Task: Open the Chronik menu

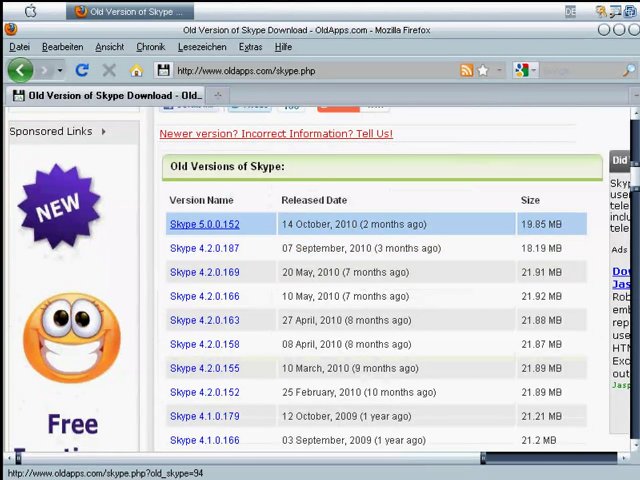Action: click(150, 47)
